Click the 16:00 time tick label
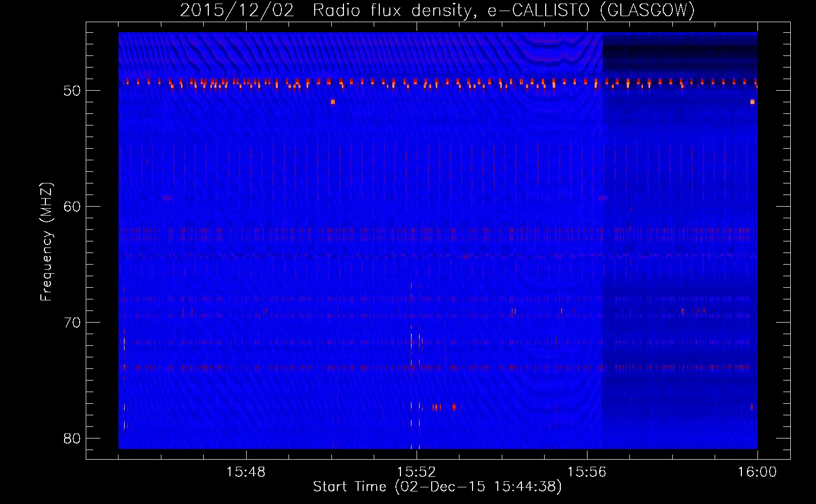This screenshot has height=504, width=816. pos(757,472)
